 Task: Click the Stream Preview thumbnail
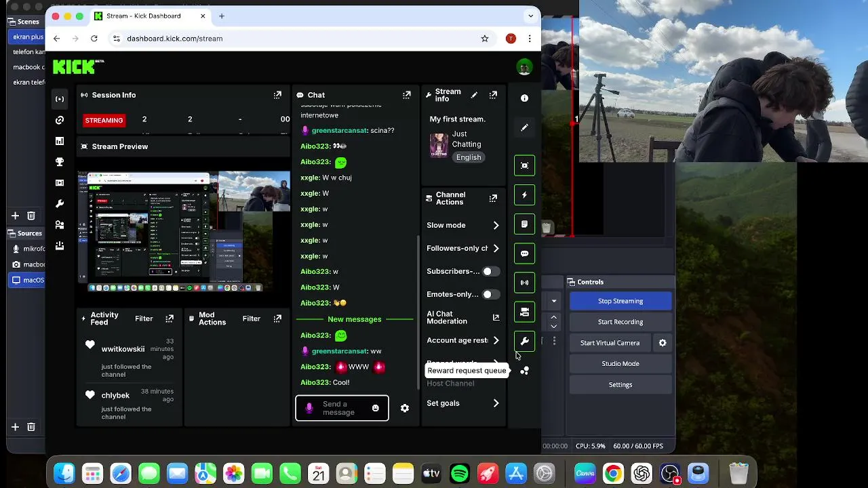point(184,232)
